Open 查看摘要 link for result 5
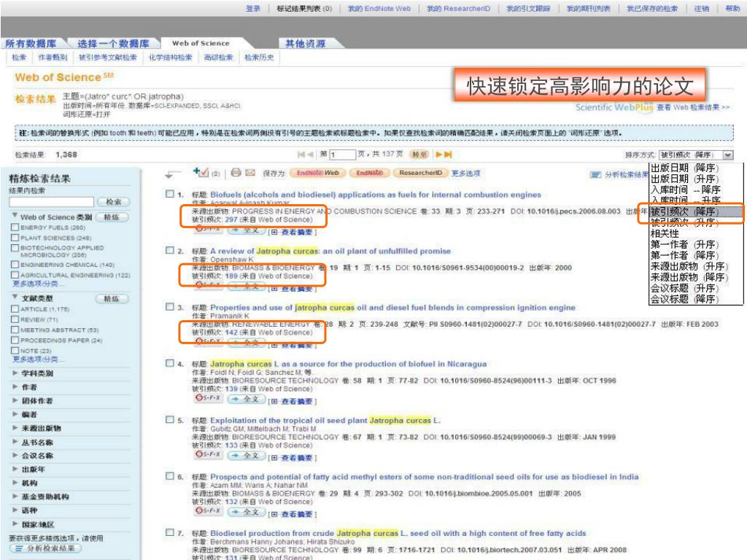 click(x=296, y=458)
